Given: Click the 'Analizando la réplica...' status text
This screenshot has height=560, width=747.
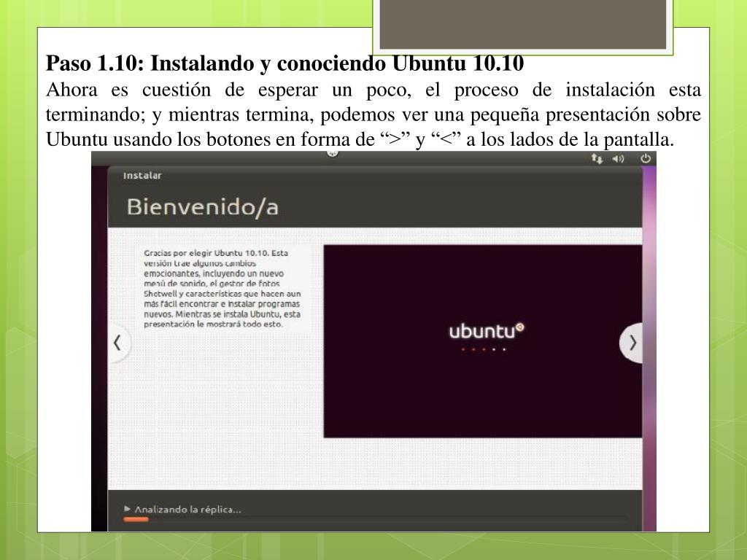Looking at the screenshot, I should [187, 510].
